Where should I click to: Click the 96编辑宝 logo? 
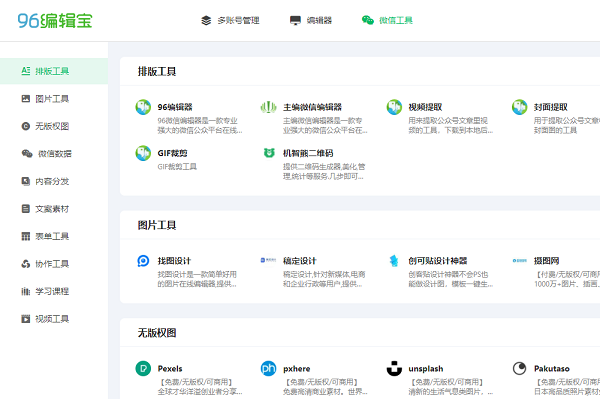pyautogui.click(x=55, y=21)
